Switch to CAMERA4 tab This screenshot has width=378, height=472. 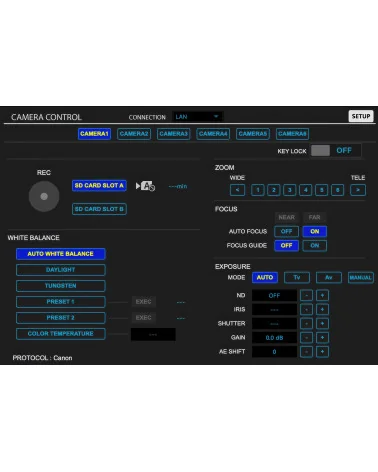(213, 134)
